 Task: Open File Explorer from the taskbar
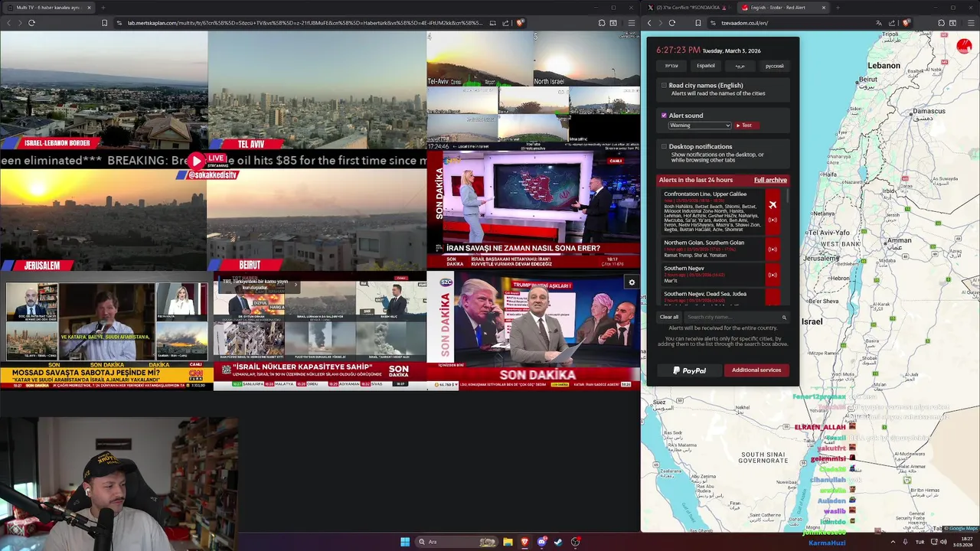point(508,542)
